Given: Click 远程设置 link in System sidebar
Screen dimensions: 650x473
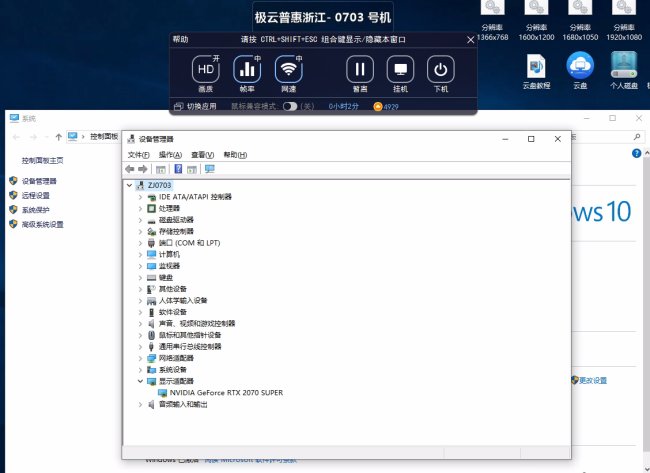Looking at the screenshot, I should coord(36,196).
